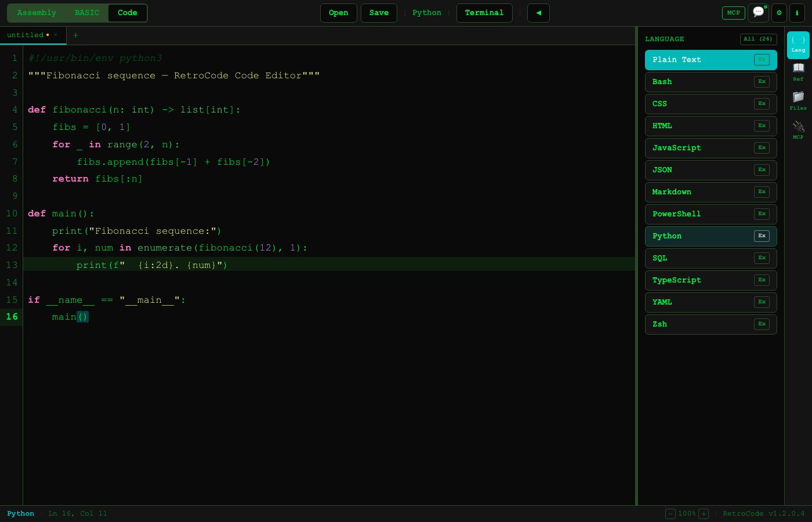Screen dimensions: 812x522
Task: Select the Lang braces panel icon
Action: point(798,42)
